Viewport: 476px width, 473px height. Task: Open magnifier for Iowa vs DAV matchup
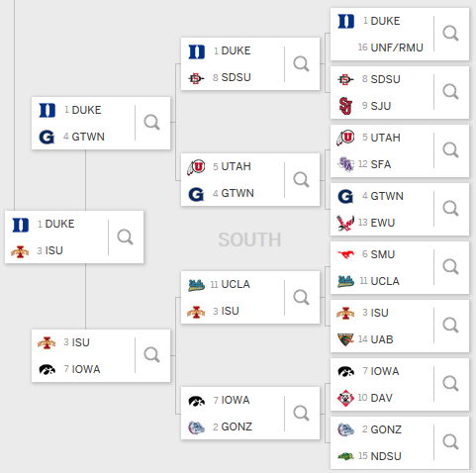(450, 384)
